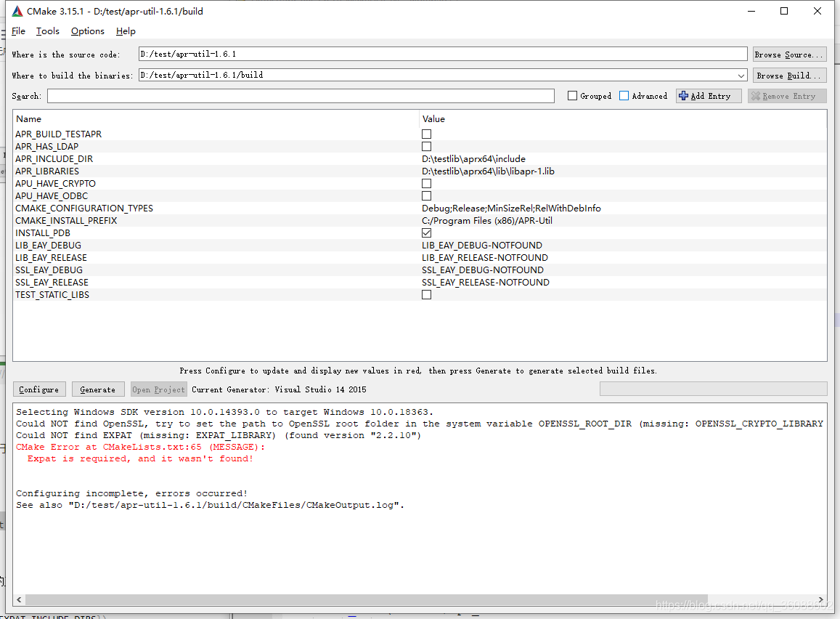Click the plus icon on Add Entry
Viewport: 840px width, 619px height.
pyautogui.click(x=683, y=96)
